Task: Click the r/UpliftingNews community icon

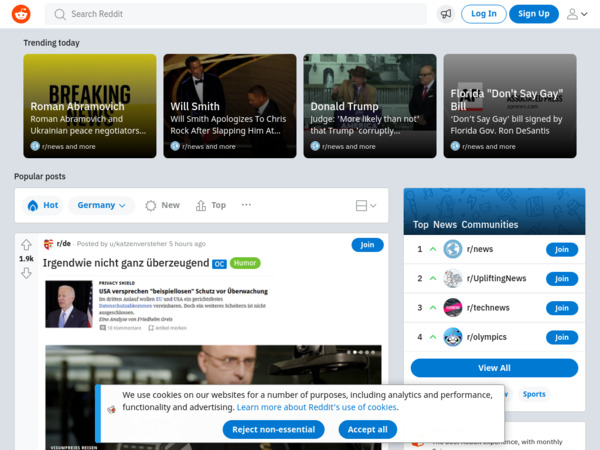Action: tap(453, 279)
